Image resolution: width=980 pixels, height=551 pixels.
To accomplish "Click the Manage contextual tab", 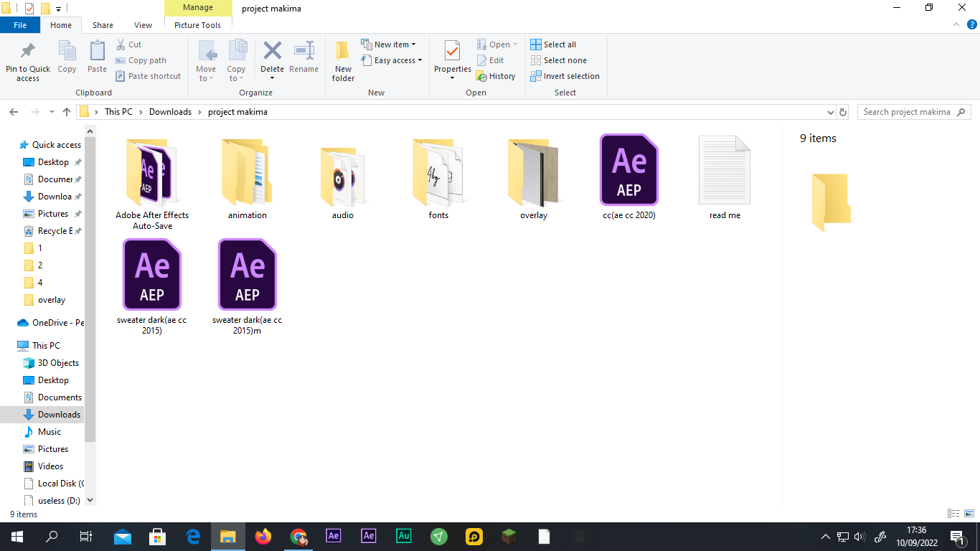I will 198,8.
